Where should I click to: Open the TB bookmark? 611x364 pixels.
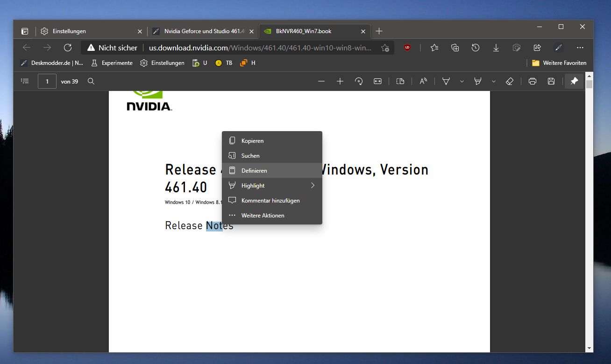coord(224,63)
